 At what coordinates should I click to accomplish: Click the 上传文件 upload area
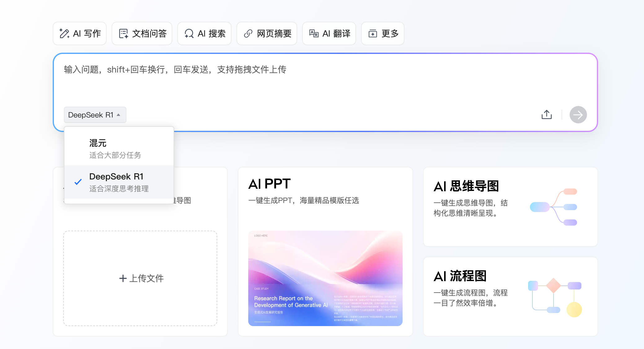click(140, 278)
